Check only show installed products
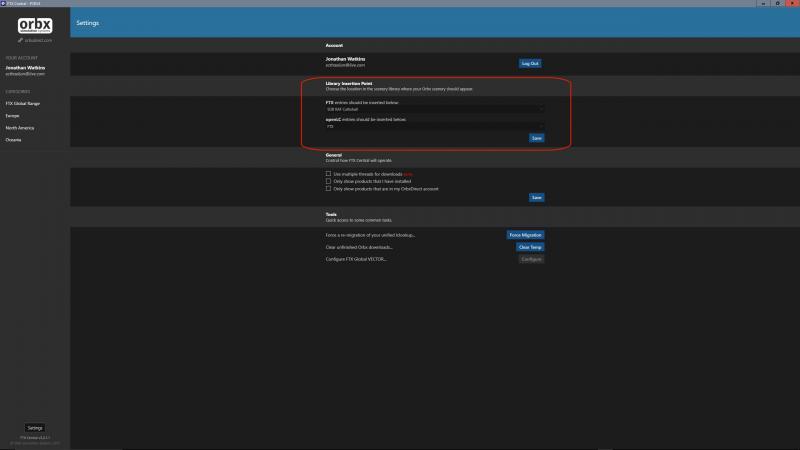Image resolution: width=800 pixels, height=450 pixels. click(x=328, y=181)
